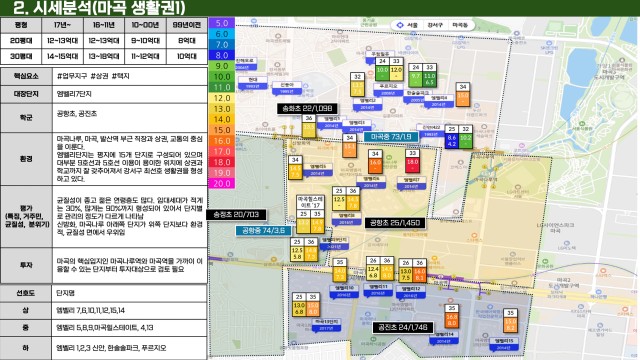Click the 18.0 red legend swatch
This screenshot has width=640, height=360.
[x=222, y=162]
